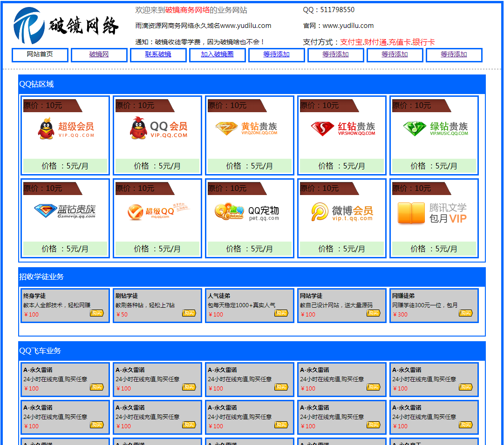Click 购买 icon for 终身学徒
The image size is (504, 445).
97,313
